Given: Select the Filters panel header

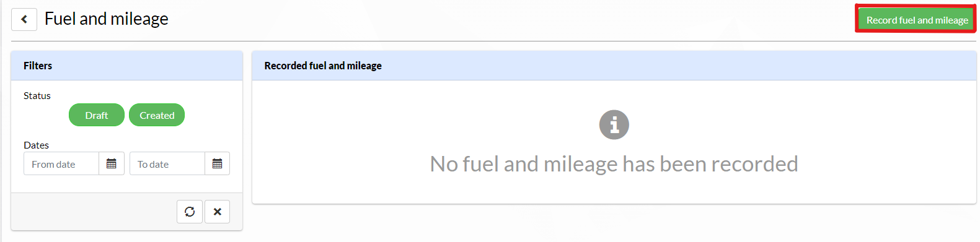Looking at the screenshot, I should [126, 66].
